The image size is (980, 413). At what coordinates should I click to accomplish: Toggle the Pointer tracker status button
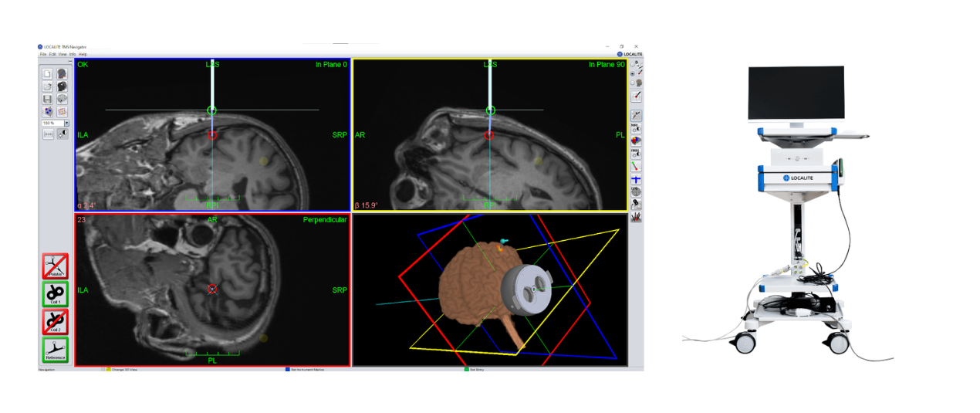56,266
